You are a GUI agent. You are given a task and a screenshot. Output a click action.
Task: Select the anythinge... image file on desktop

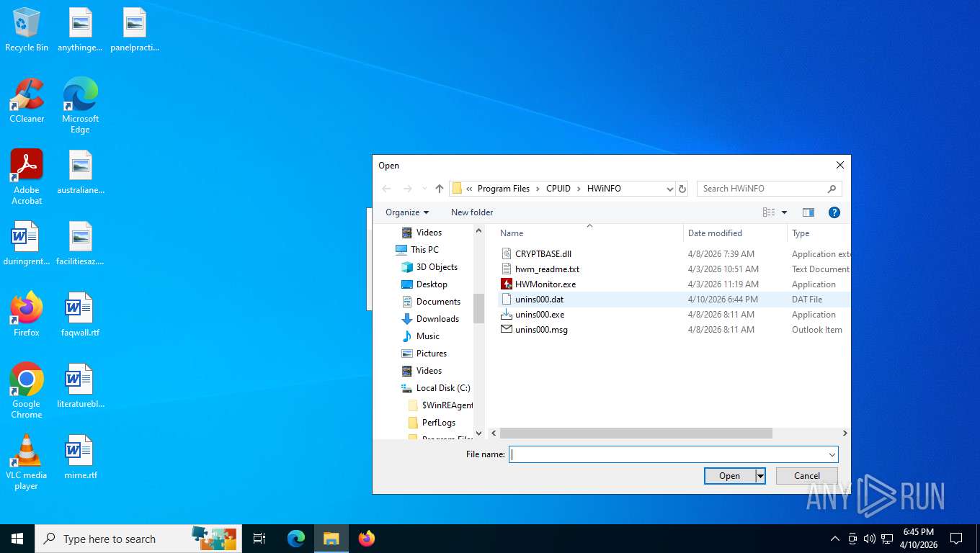point(80,30)
